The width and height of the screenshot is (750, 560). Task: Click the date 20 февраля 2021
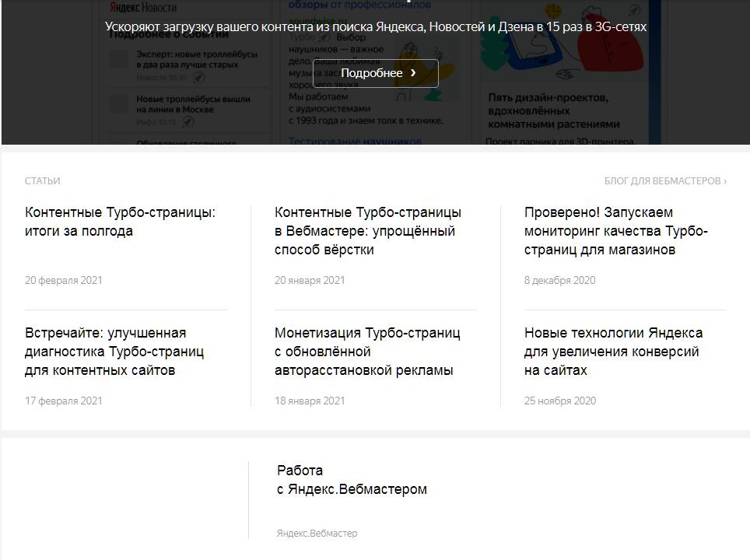[64, 280]
